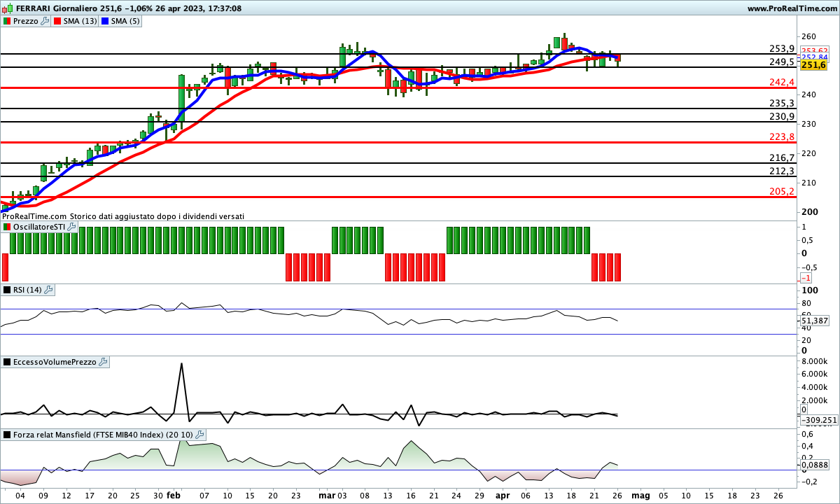Click the OscillatoreSTI green-red histogram icon

[x=7, y=227]
